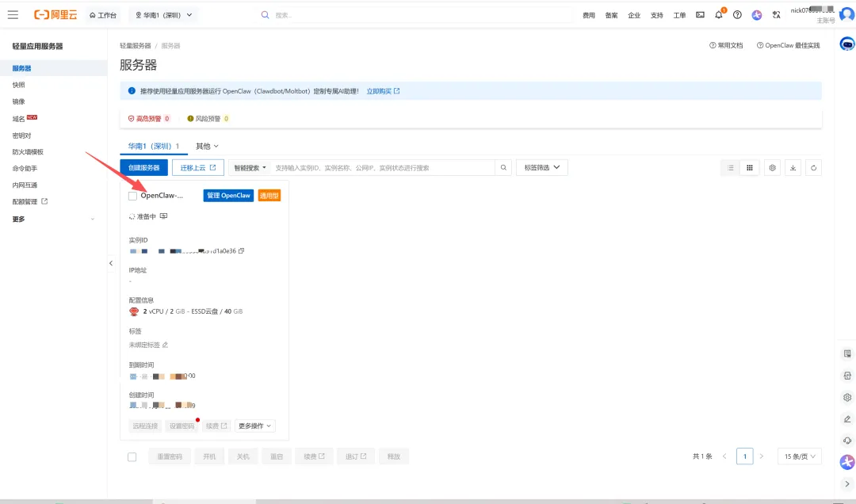Open 智能搜索 search type dropdown
The height and width of the screenshot is (504, 856).
click(250, 168)
